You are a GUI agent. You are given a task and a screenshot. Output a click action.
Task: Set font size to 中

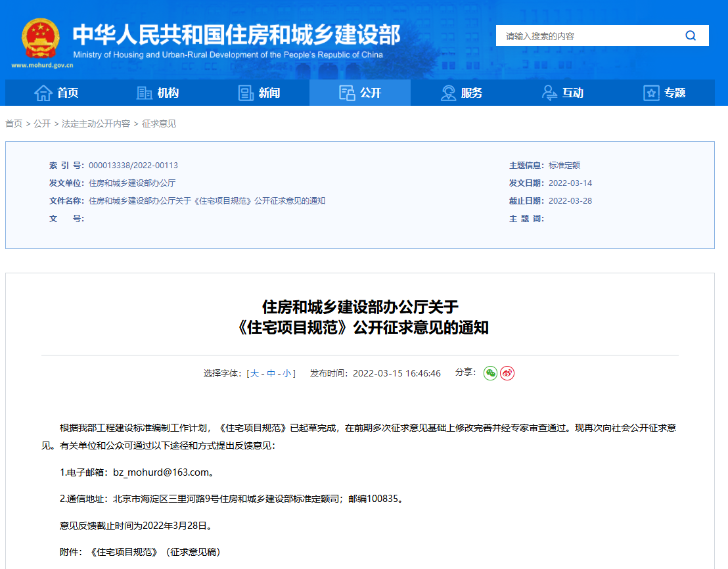pos(271,374)
